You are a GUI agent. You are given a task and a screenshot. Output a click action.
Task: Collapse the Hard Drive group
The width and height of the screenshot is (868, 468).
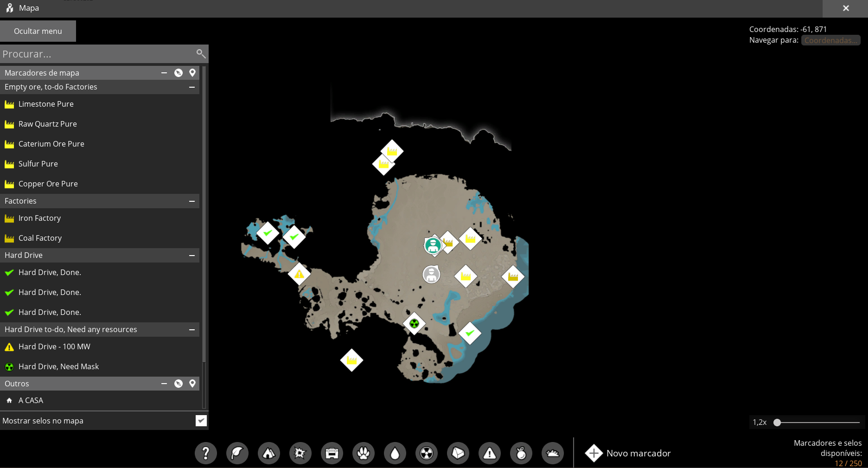tap(192, 255)
